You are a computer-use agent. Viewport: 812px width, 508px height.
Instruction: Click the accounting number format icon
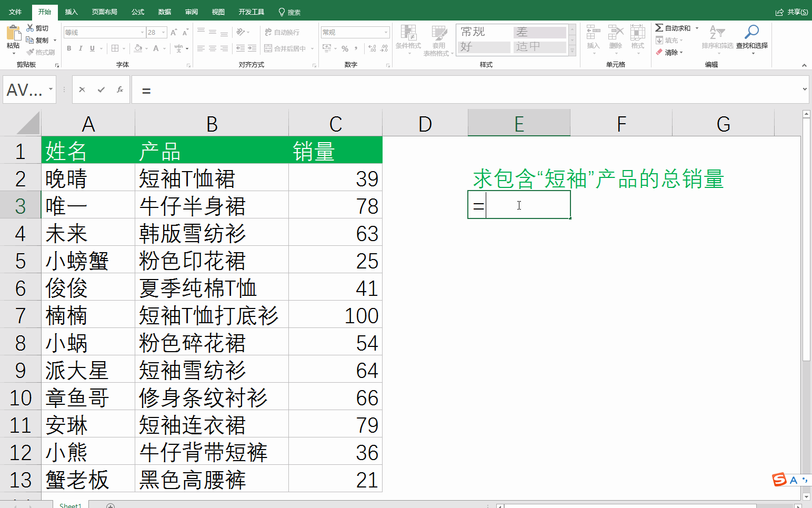pos(327,48)
